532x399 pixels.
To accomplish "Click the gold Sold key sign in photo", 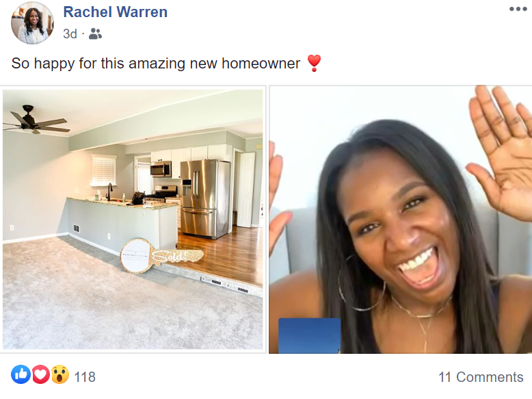I will coord(161,256).
